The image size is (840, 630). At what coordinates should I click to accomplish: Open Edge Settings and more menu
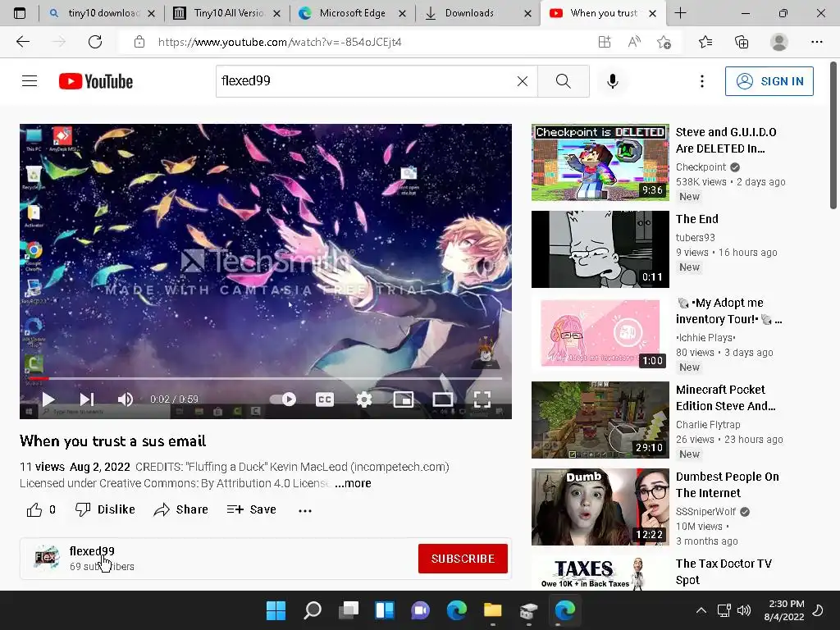(x=816, y=42)
